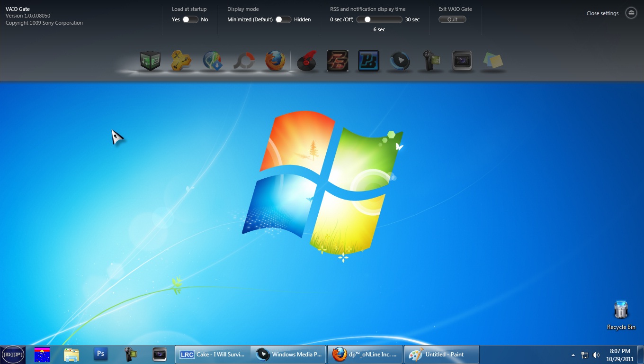Adjust the RSS notification display time slider

coord(379,19)
